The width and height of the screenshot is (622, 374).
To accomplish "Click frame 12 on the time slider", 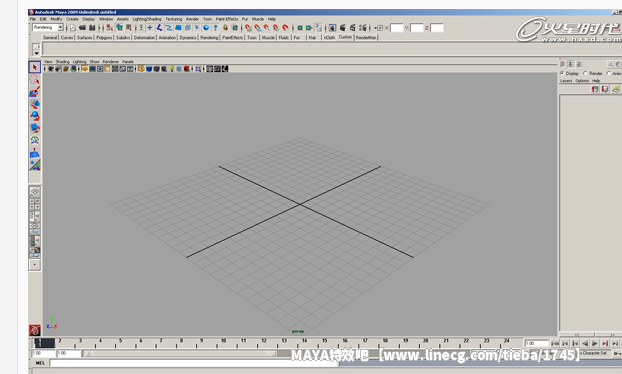I will (x=264, y=341).
